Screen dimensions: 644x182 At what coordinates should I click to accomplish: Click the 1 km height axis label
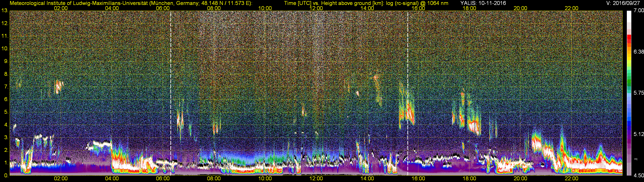[x=6, y=163]
